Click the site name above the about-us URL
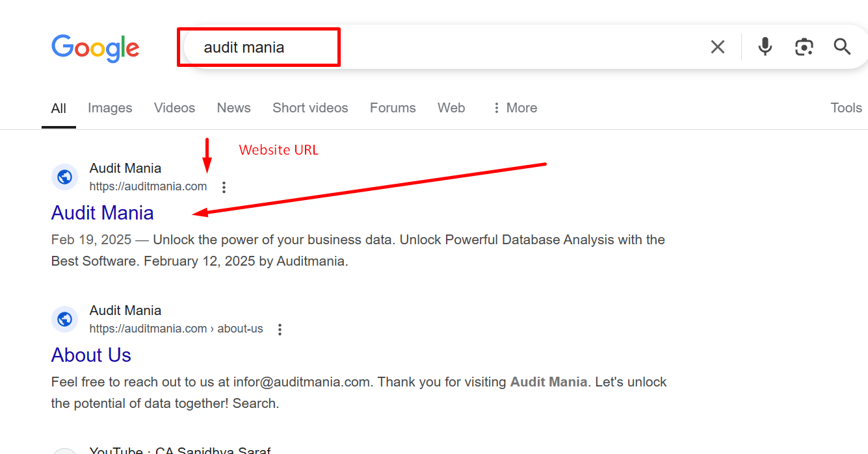The image size is (868, 454). point(125,310)
